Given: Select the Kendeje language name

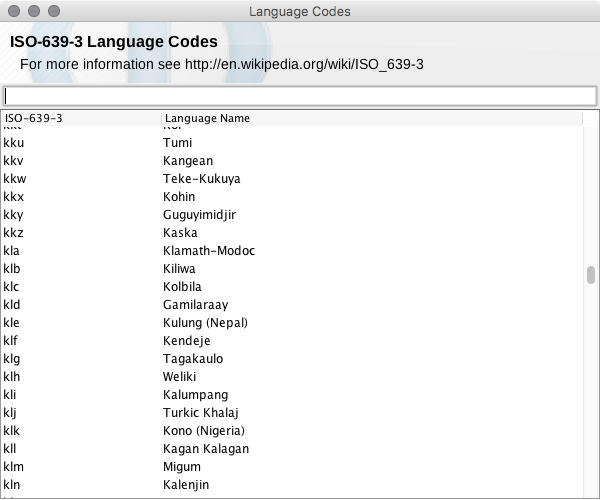Looking at the screenshot, I should [187, 340].
